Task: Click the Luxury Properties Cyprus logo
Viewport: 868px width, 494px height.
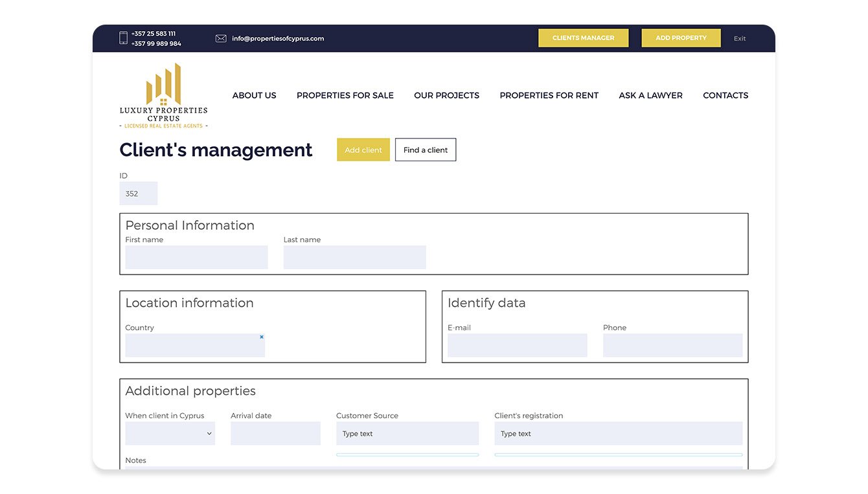Action: [x=163, y=96]
